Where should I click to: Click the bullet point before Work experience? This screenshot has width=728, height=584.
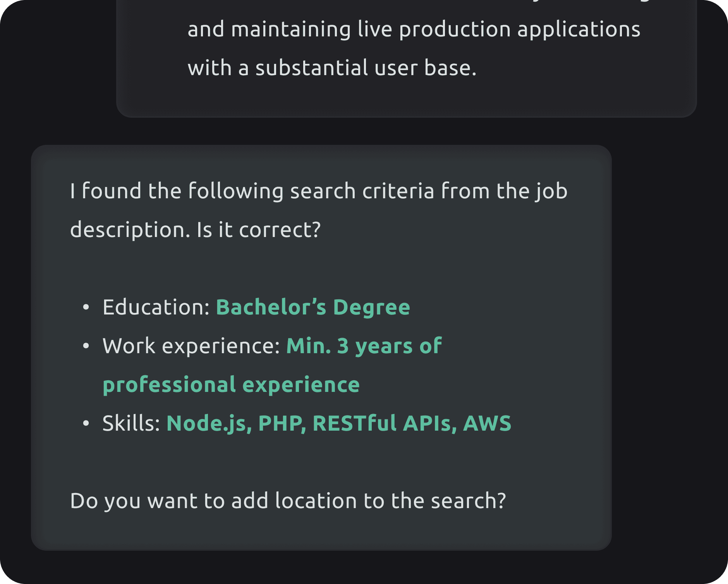86,346
